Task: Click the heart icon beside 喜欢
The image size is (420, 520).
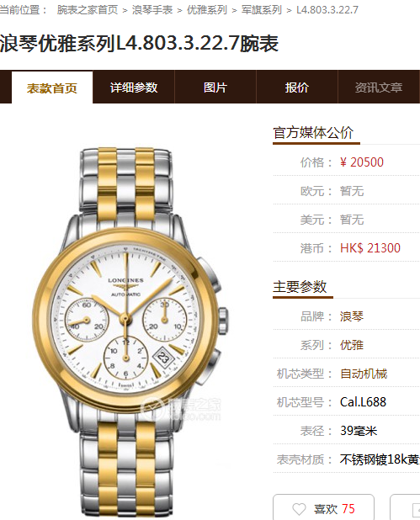Action: coord(299,509)
